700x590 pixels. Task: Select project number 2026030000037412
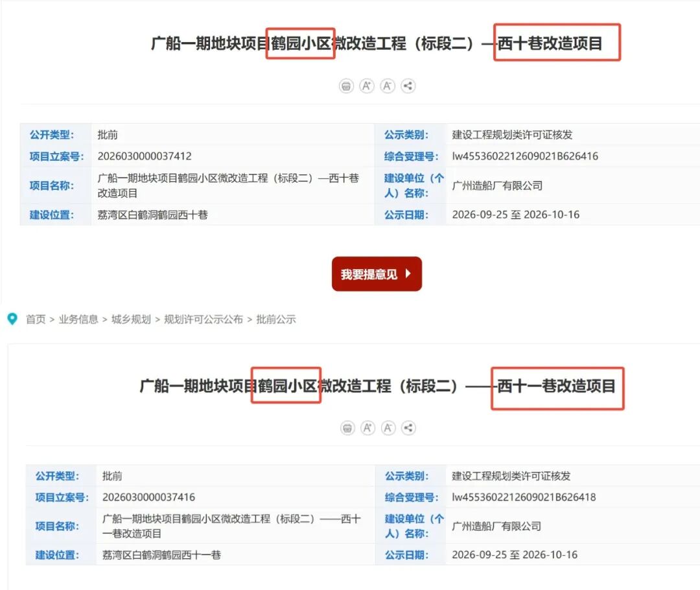tap(145, 156)
